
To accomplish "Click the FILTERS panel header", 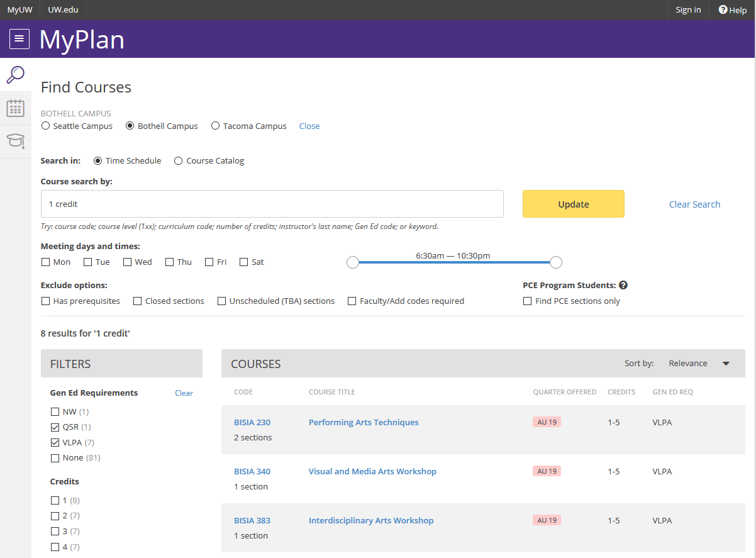I will pyautogui.click(x=121, y=364).
